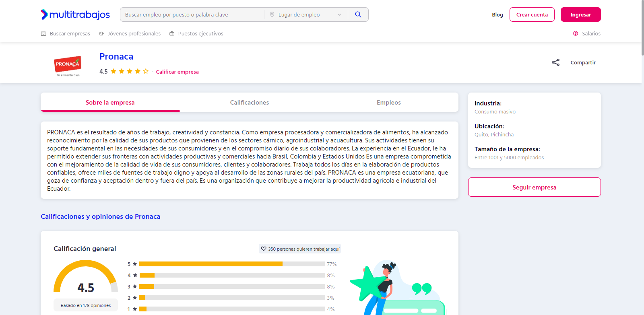Click the star icon in the 1 row
Screen dimensions: 644x315
point(135,309)
